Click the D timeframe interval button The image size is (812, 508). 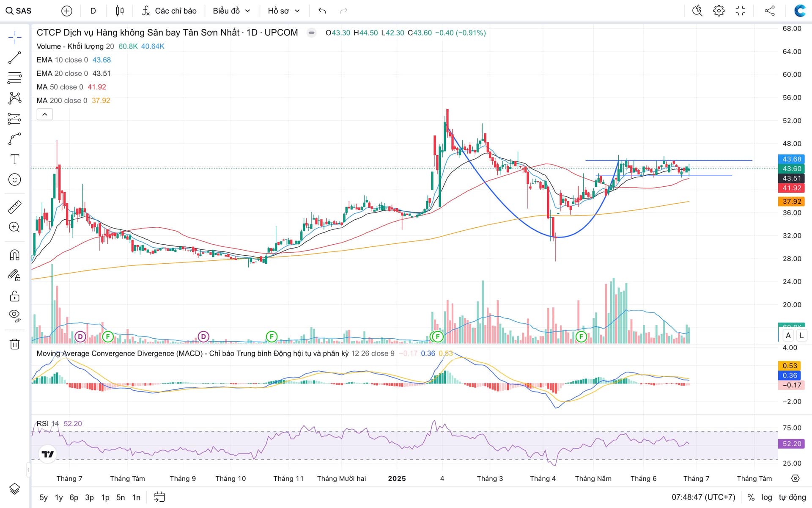tap(93, 11)
